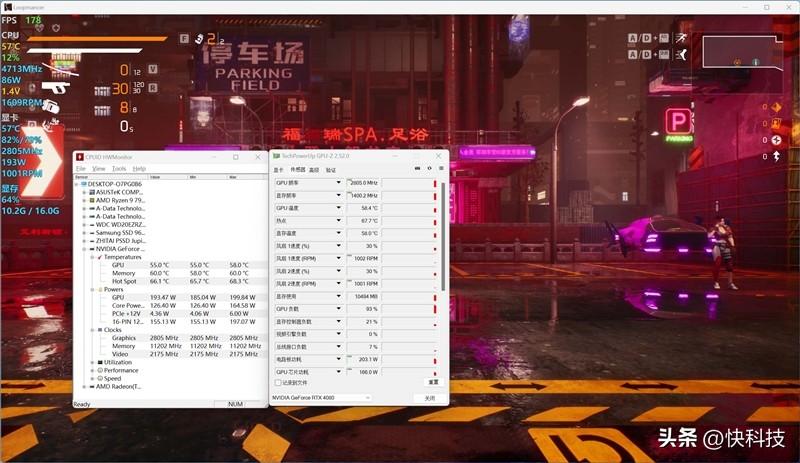Click the Temperatures thermometer icon
This screenshot has width=800, height=463.
[100, 257]
